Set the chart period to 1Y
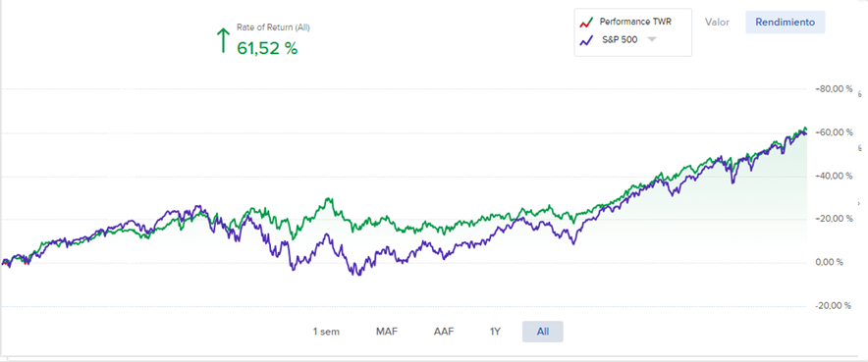Image resolution: width=868 pixels, height=362 pixels. (495, 332)
